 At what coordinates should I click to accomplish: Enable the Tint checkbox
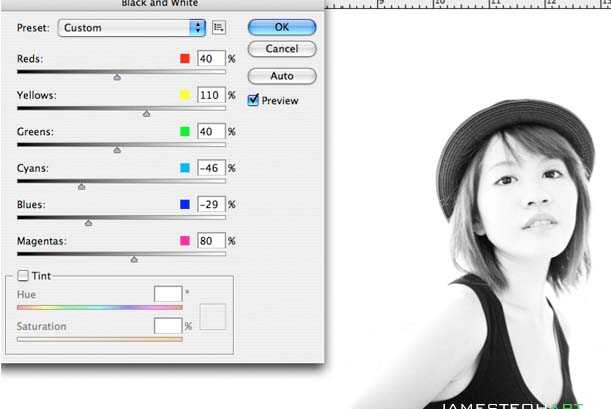[x=22, y=275]
